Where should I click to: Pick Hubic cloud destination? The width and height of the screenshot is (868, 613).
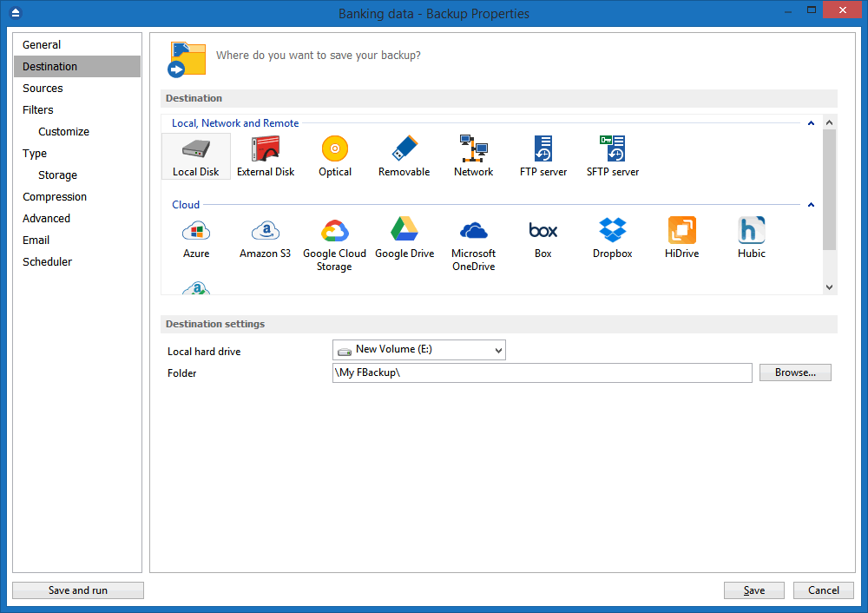[x=751, y=238]
